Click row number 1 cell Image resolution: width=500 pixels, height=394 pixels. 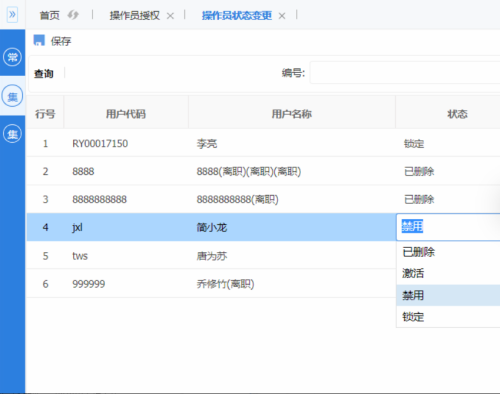tap(45, 144)
